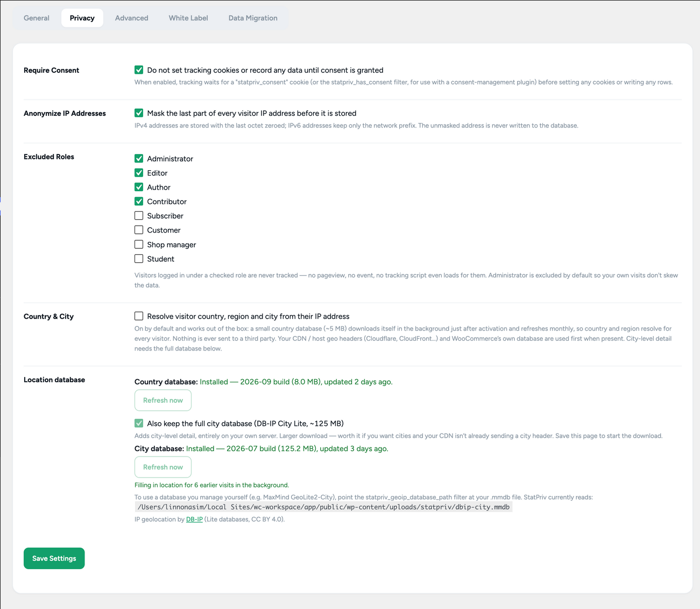Go to the Data Migration tab

click(x=253, y=18)
